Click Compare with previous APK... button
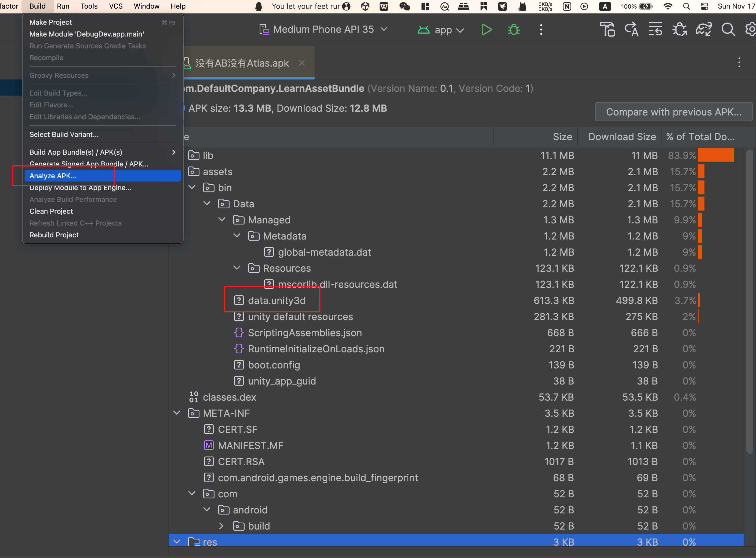Image resolution: width=756 pixels, height=558 pixels. coord(673,112)
